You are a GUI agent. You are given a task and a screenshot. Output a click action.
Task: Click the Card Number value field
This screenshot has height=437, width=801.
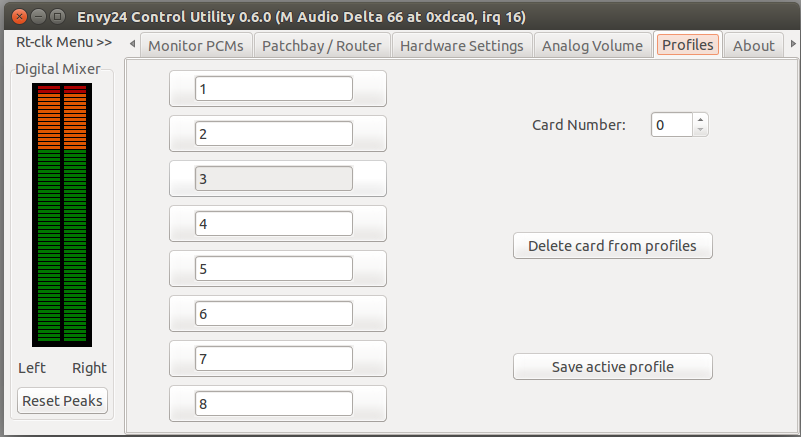tap(672, 125)
